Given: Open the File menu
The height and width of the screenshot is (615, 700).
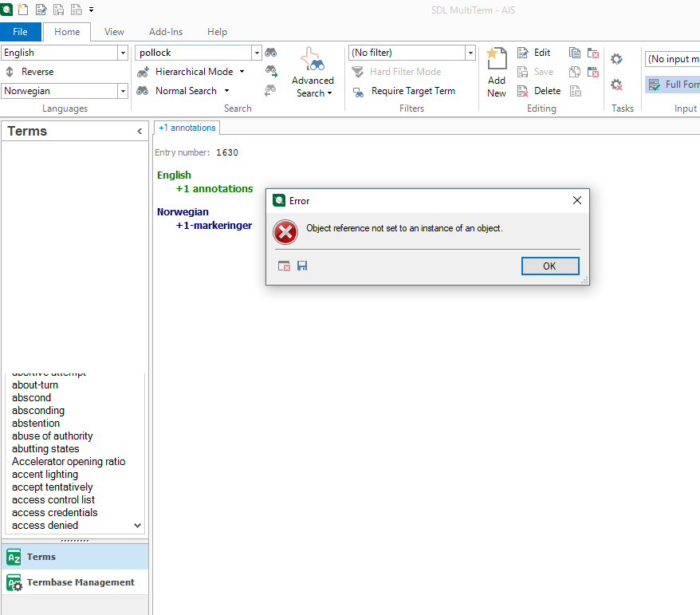Looking at the screenshot, I should 20,32.
